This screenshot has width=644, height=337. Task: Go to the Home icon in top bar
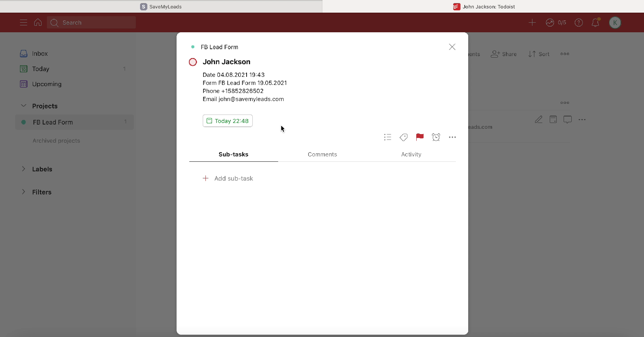pos(38,22)
